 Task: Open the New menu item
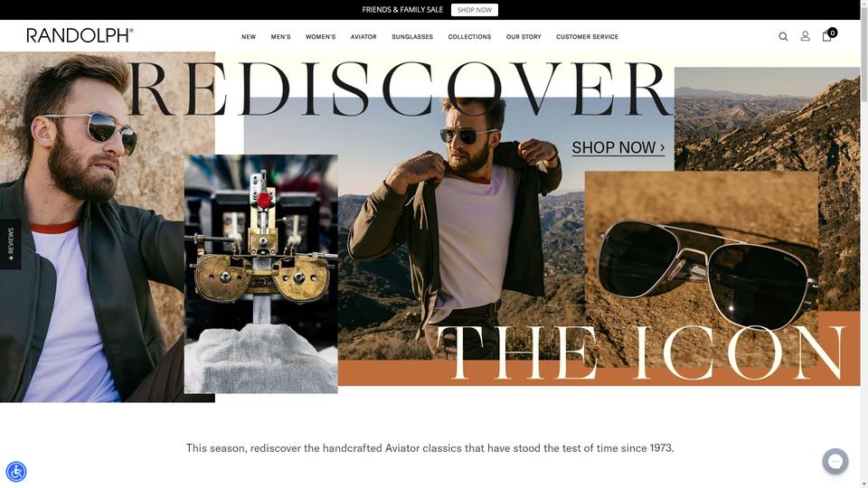pos(249,36)
